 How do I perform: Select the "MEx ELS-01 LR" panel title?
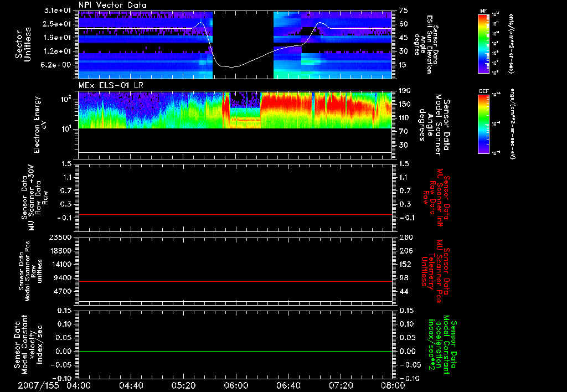(x=111, y=85)
